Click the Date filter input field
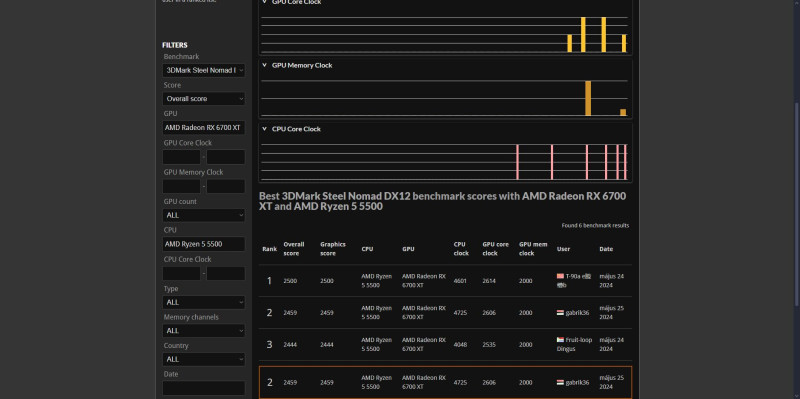 pos(204,388)
